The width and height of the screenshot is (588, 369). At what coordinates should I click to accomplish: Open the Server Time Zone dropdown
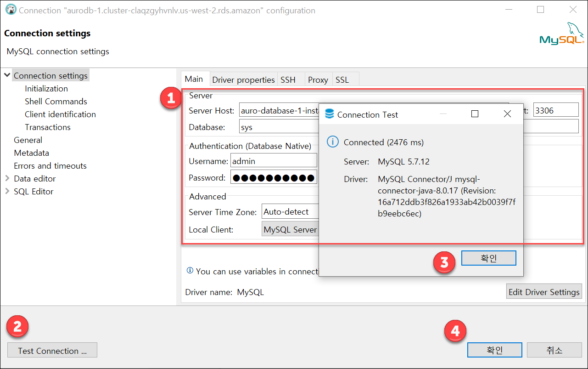(290, 212)
